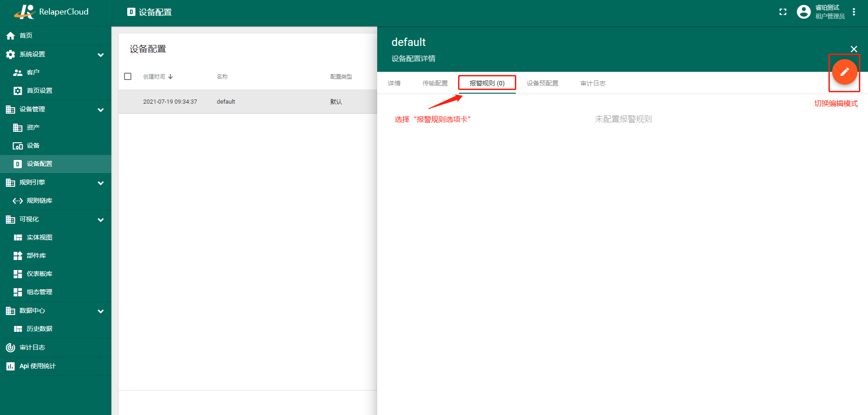The height and width of the screenshot is (415, 868).
Task: Open 设备 devices icon
Action: (x=18, y=146)
